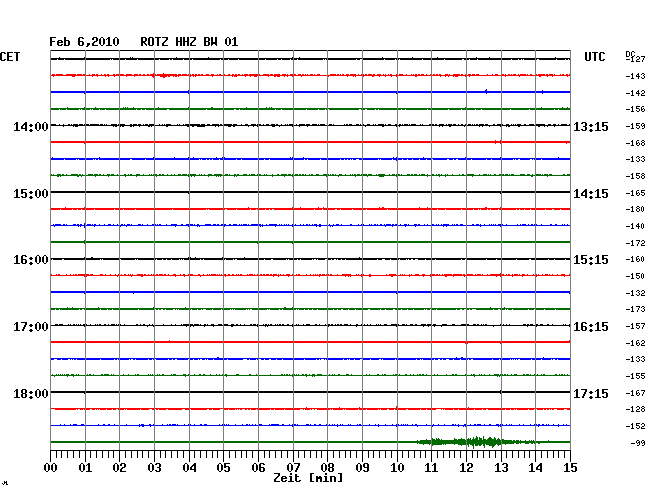Click the "12" minute axis label

click(466, 468)
